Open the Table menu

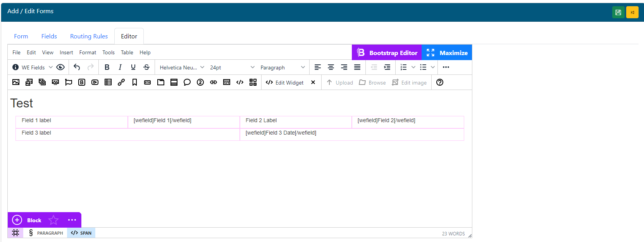pos(127,52)
